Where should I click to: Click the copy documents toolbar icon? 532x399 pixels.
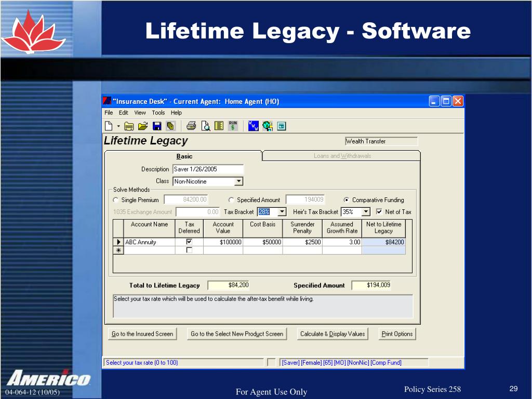[170, 126]
